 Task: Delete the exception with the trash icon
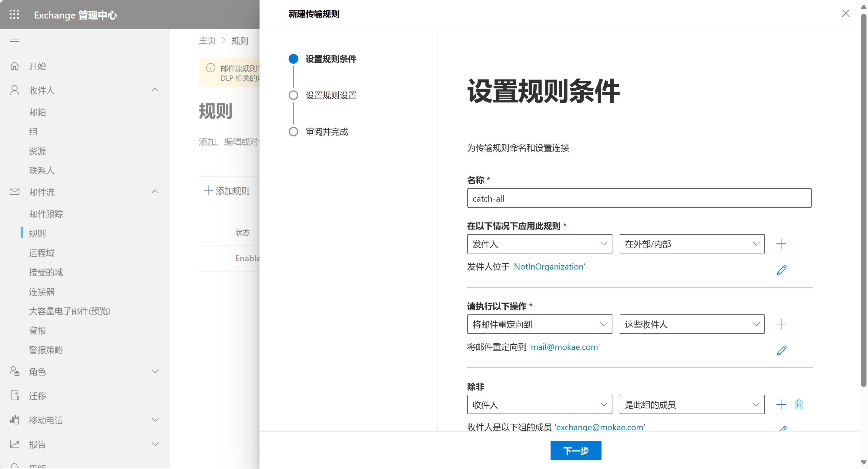tap(799, 404)
